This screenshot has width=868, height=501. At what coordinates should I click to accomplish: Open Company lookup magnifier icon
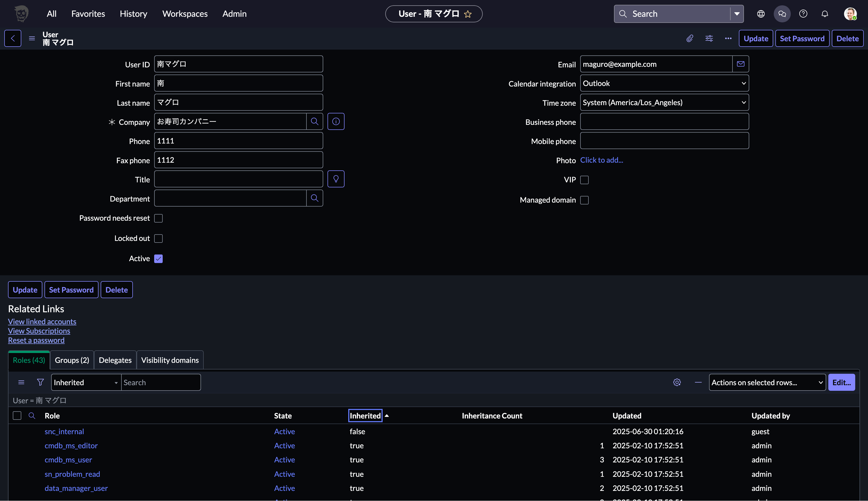(314, 121)
